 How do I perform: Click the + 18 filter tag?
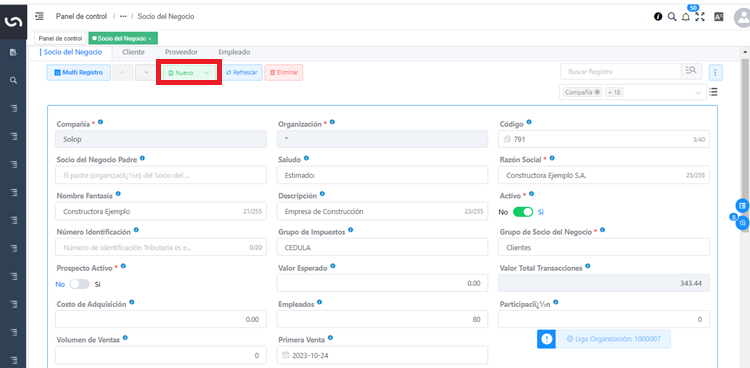614,92
